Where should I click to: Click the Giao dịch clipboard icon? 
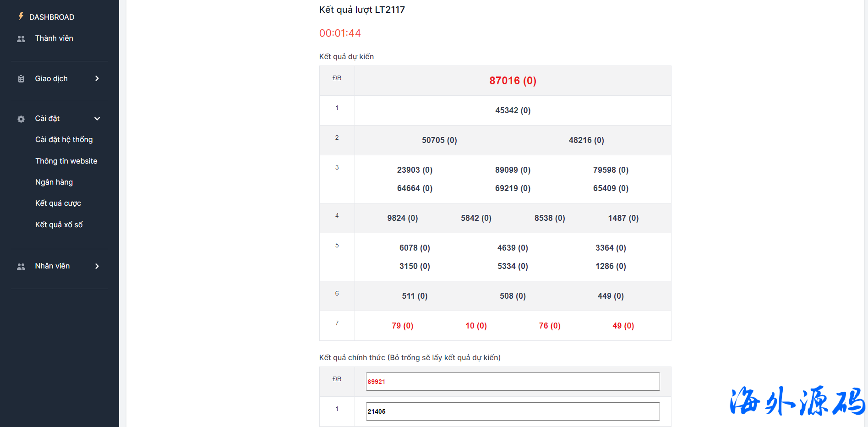[21, 79]
